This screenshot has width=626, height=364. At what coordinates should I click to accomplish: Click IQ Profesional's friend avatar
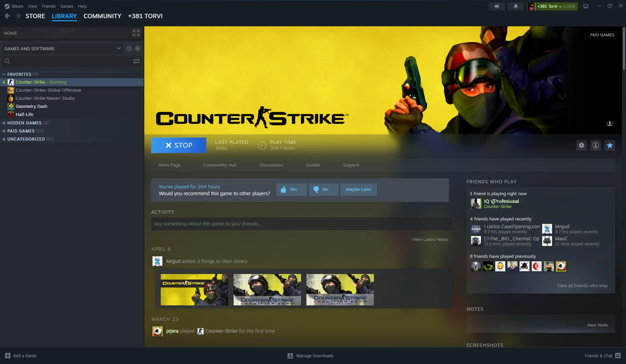click(x=476, y=204)
